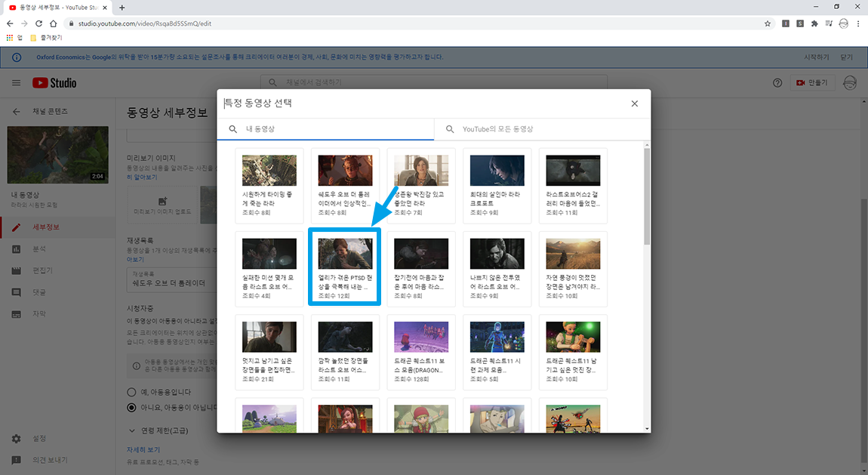Go back to 채널 콘텐츠
868x475 pixels.
16,111
